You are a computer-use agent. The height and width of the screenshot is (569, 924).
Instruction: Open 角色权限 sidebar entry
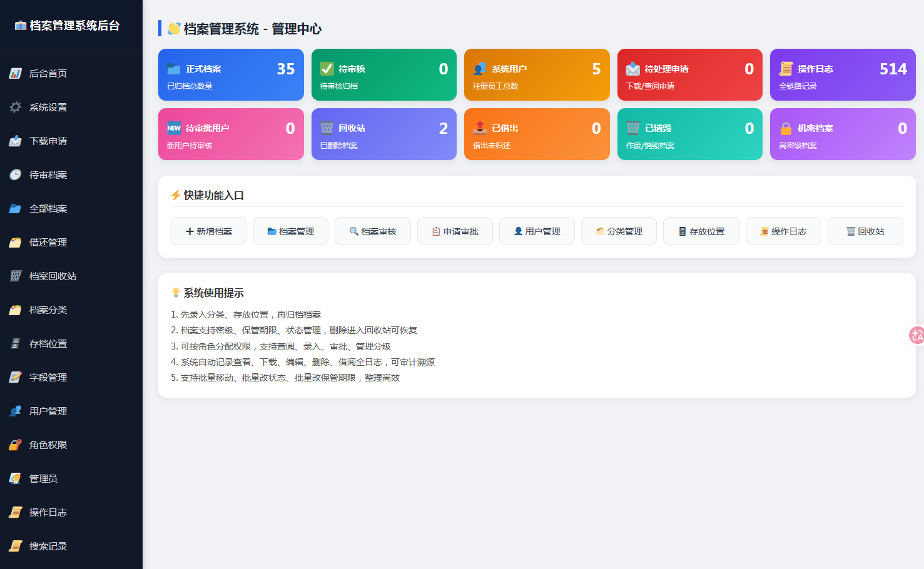click(x=71, y=445)
